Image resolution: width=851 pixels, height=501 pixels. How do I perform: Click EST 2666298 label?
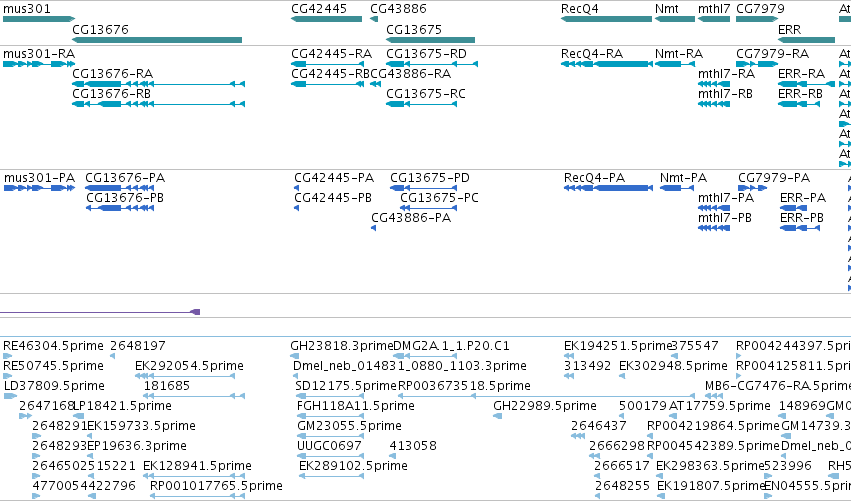tap(617, 446)
